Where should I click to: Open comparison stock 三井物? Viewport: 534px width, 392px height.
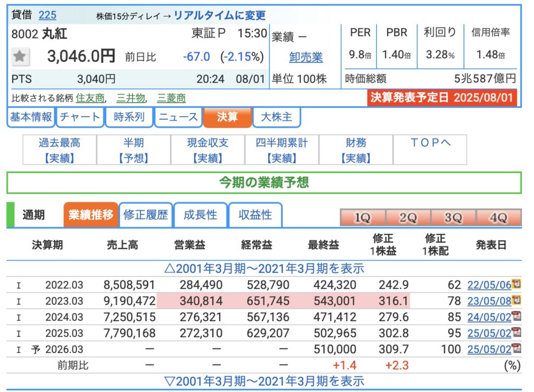click(x=131, y=98)
